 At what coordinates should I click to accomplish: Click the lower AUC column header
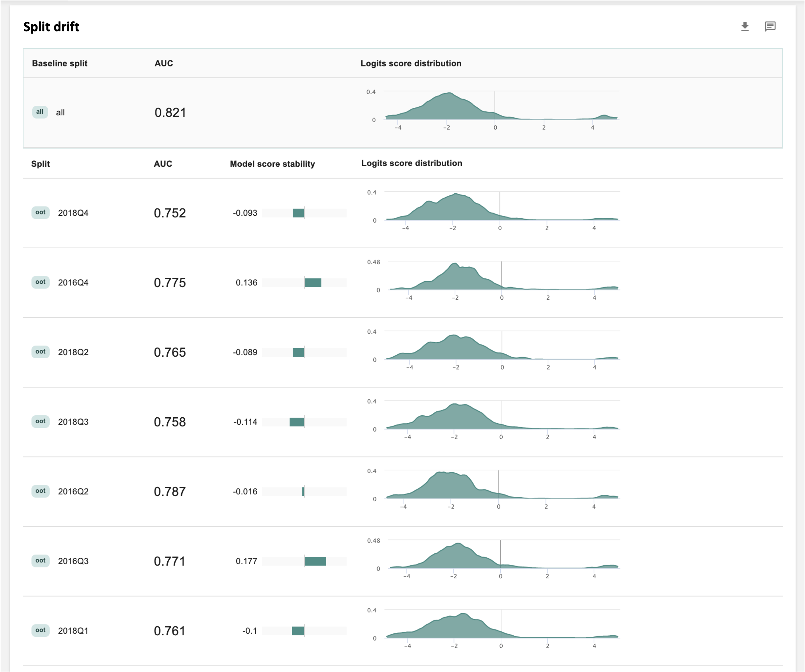163,164
